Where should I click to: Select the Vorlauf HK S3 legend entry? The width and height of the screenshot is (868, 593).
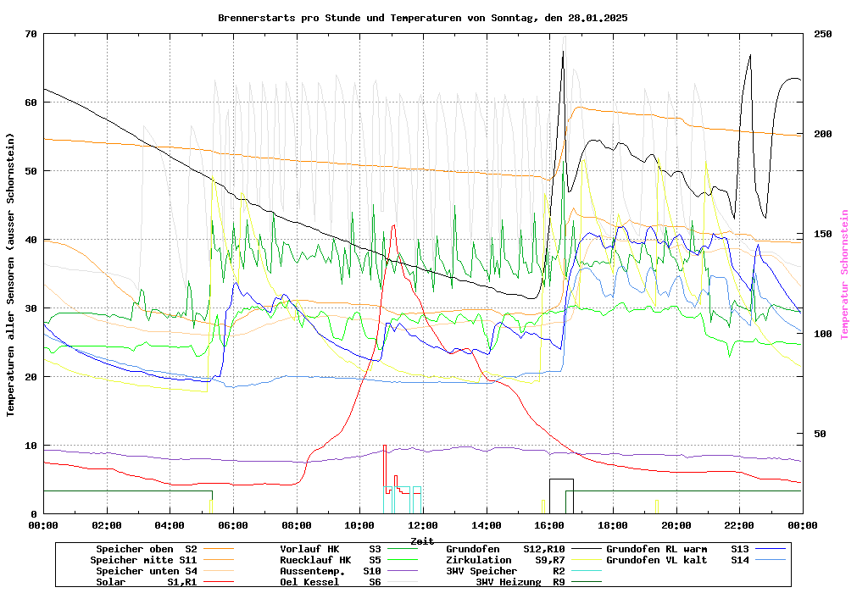pyautogui.click(x=331, y=549)
